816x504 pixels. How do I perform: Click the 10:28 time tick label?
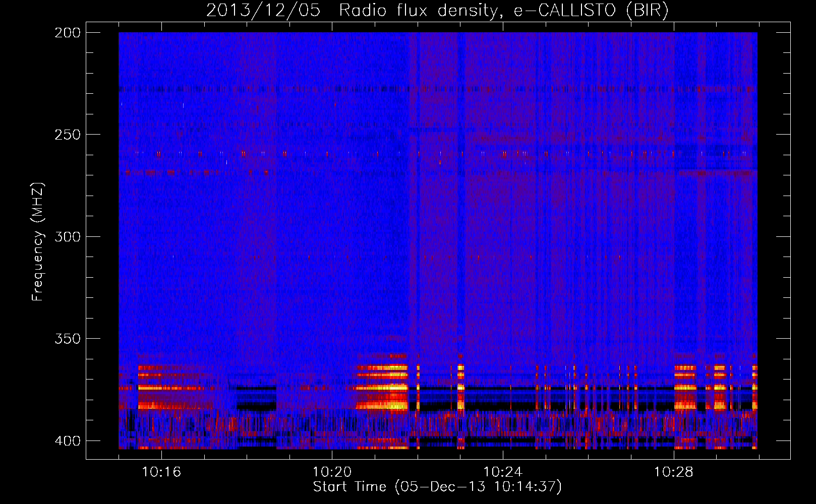[674, 472]
